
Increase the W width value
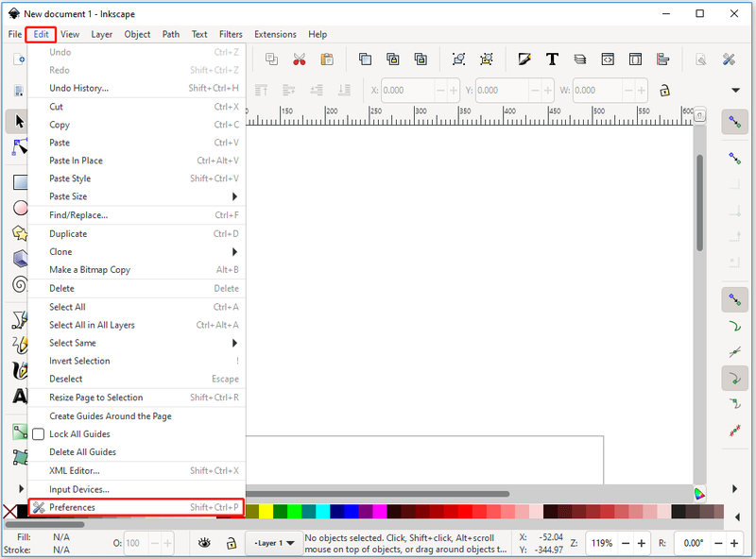click(642, 90)
